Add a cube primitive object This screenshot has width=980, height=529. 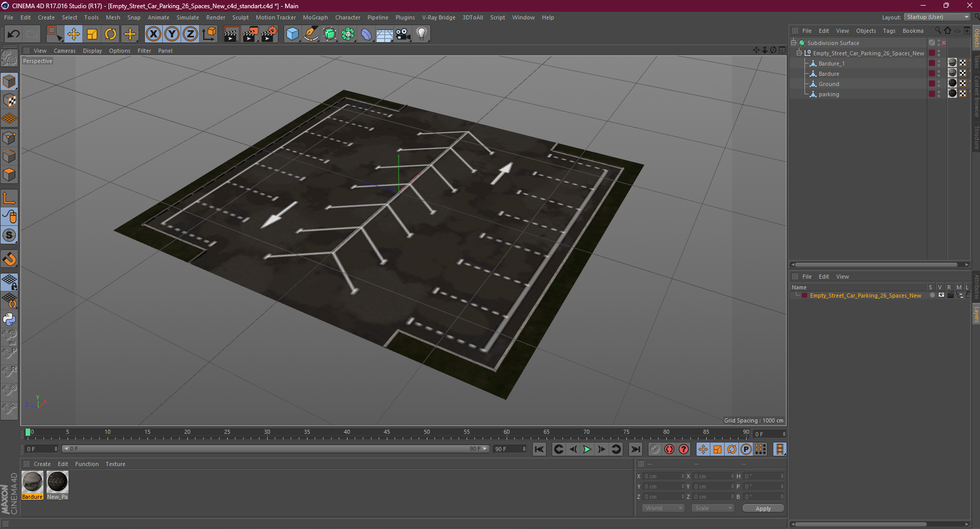tap(292, 34)
